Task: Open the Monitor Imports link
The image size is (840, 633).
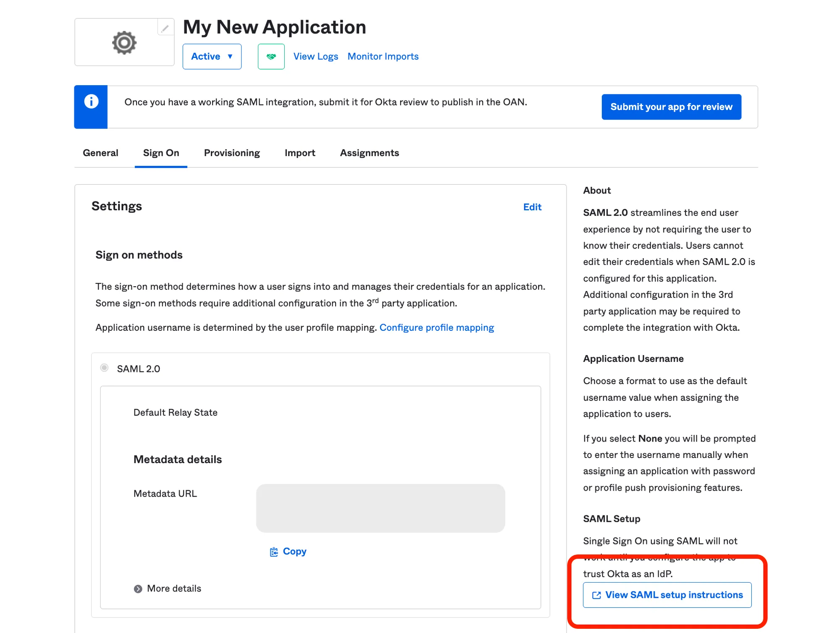Action: [383, 56]
